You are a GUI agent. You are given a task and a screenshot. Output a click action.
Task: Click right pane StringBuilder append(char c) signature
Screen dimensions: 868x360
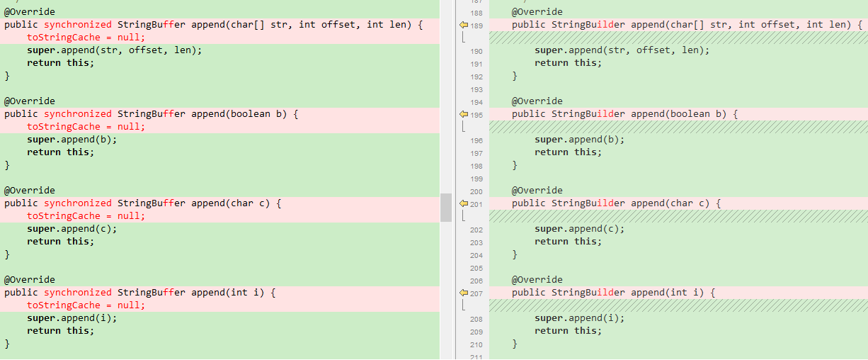(617, 203)
